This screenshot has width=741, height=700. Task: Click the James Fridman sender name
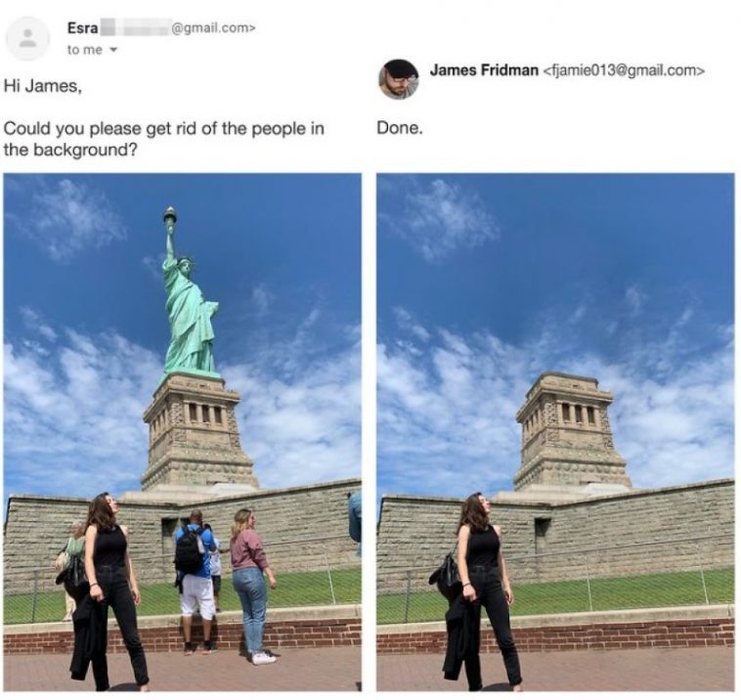click(x=484, y=71)
